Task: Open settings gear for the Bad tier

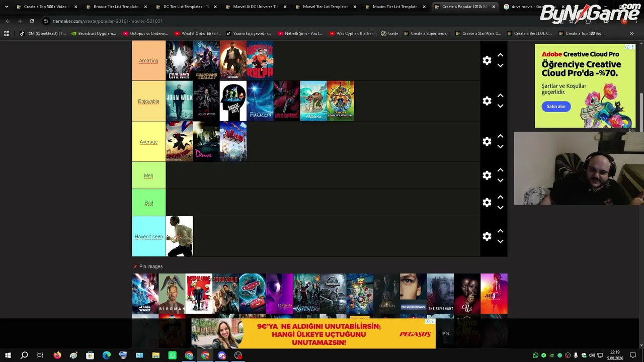Action: pos(487,203)
